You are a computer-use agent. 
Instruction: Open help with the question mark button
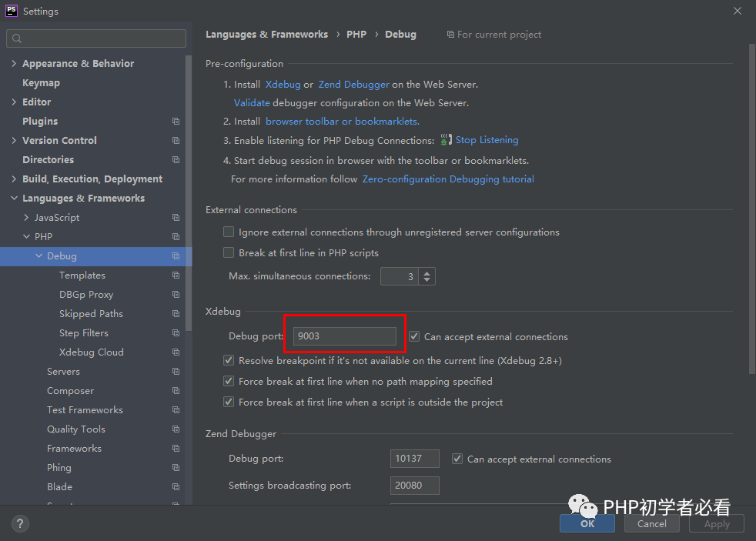click(20, 523)
